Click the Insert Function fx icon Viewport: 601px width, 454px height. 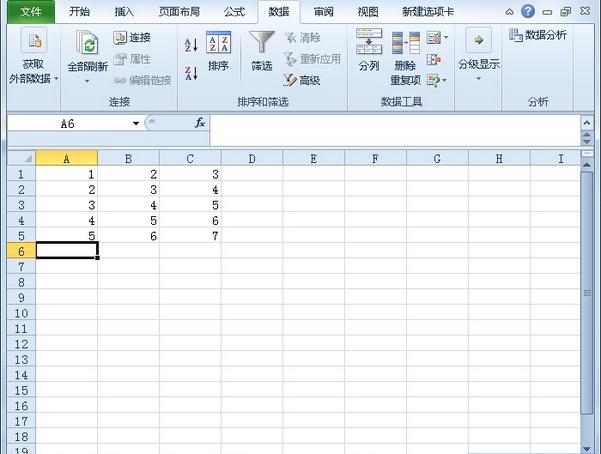(x=200, y=123)
